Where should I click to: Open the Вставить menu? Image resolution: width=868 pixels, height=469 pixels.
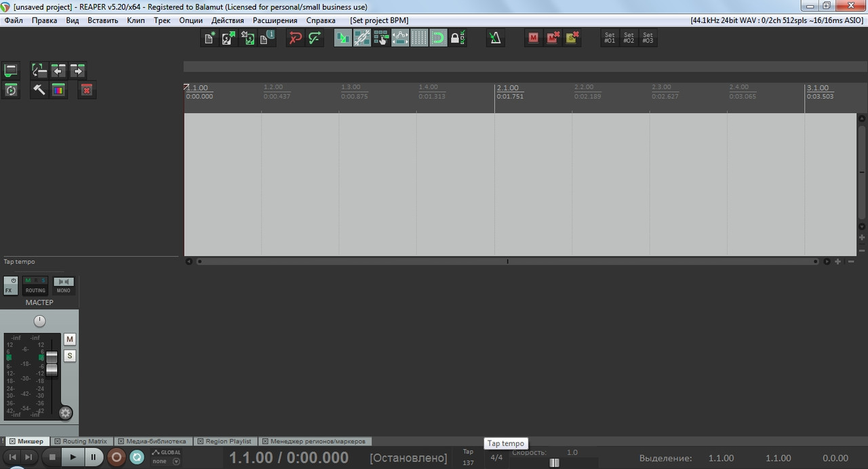[102, 20]
